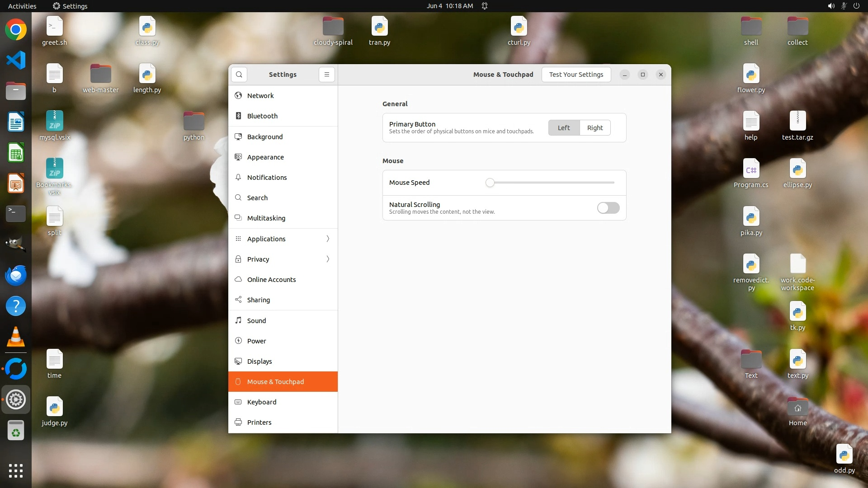Image resolution: width=868 pixels, height=488 pixels.
Task: Open the system status menu power icon
Action: [x=856, y=6]
